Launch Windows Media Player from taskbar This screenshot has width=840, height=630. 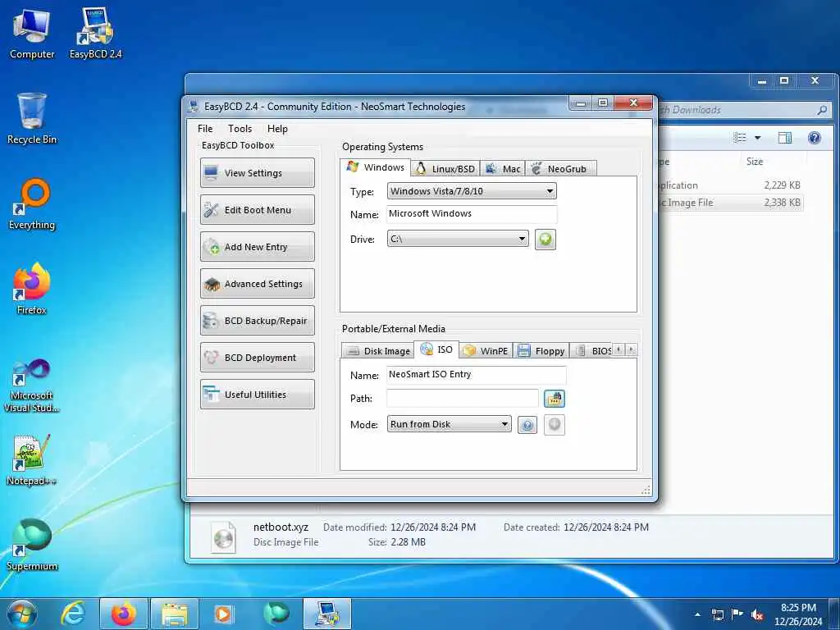tap(223, 614)
